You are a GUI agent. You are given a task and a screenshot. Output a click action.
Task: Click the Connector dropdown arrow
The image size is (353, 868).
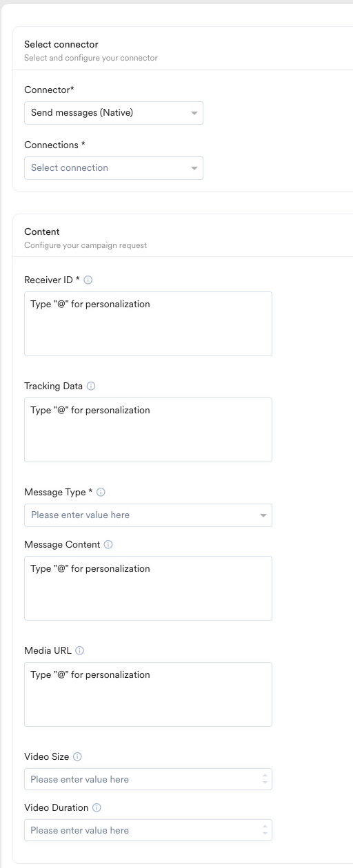pos(194,113)
